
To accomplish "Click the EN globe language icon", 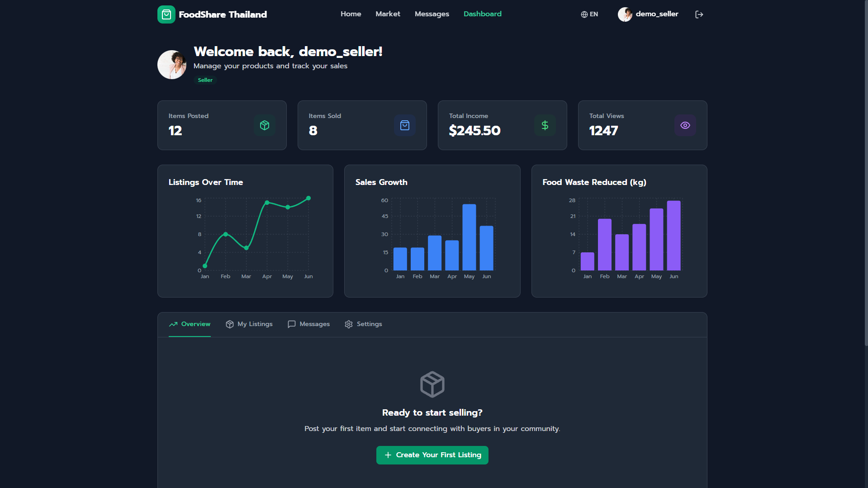I will pyautogui.click(x=583, y=14).
